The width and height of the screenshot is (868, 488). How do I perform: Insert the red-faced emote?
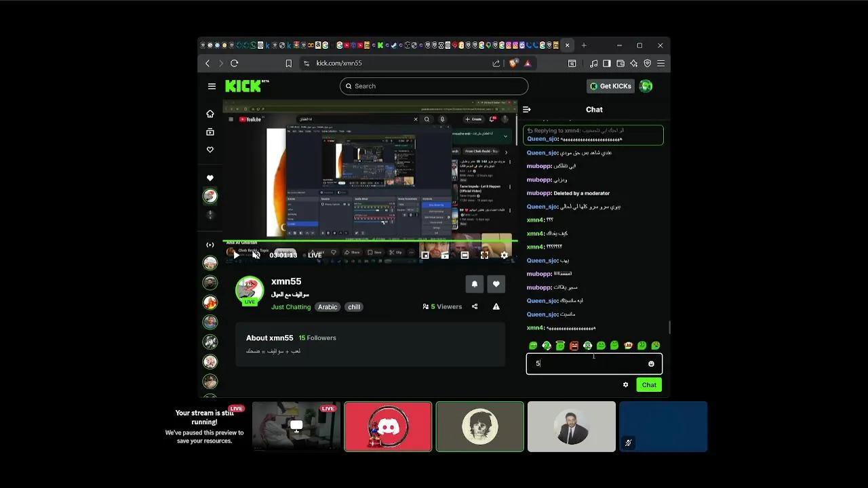pos(574,346)
